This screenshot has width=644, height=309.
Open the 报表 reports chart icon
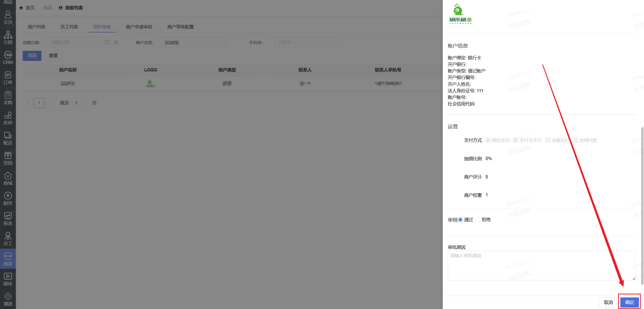pyautogui.click(x=8, y=219)
